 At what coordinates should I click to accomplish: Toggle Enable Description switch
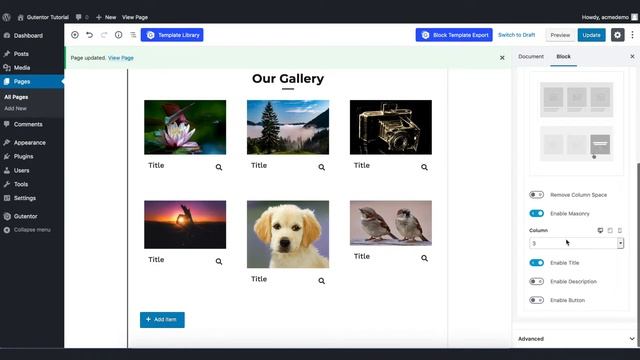[536, 282]
